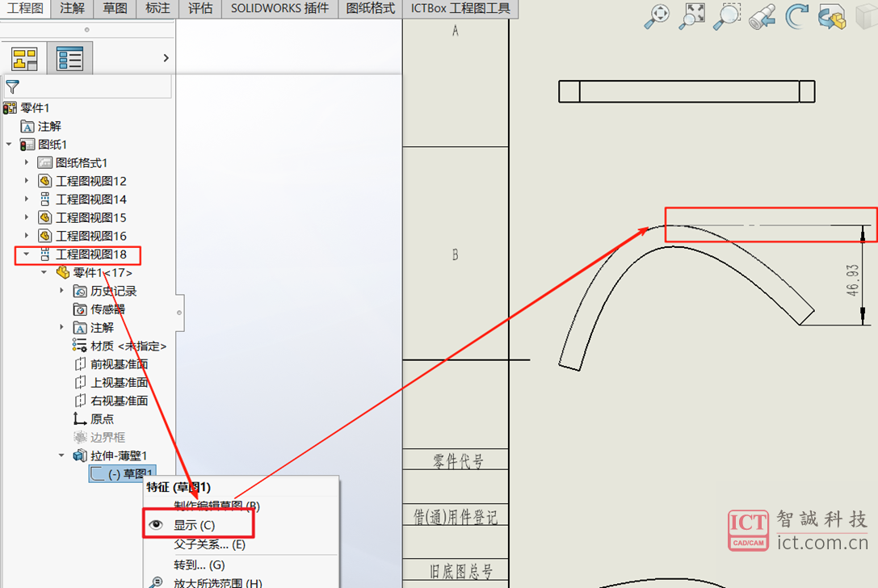878x588 pixels.
Task: Select the Zoom to Area tool
Action: tap(728, 15)
